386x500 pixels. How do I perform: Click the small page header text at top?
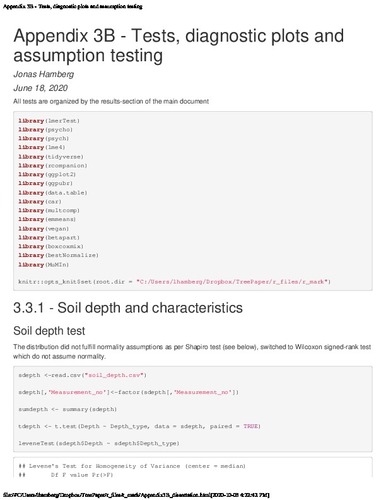[73, 6]
